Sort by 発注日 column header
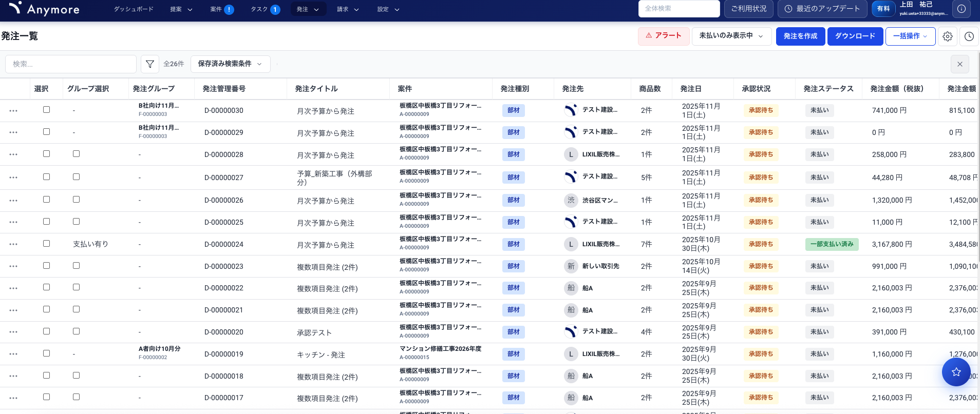This screenshot has height=414, width=980. (691, 89)
